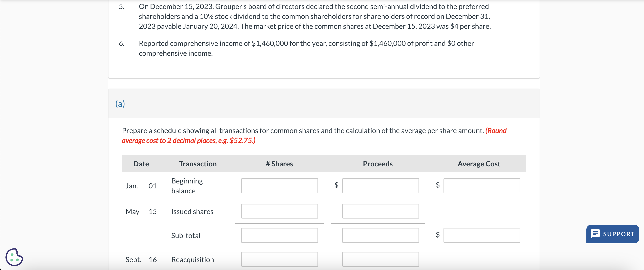Click the Reacquisition Proceeds input

tap(380, 259)
